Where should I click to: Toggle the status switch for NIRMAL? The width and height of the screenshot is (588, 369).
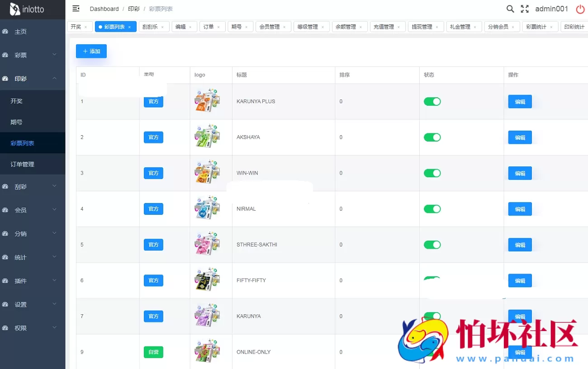tap(432, 208)
